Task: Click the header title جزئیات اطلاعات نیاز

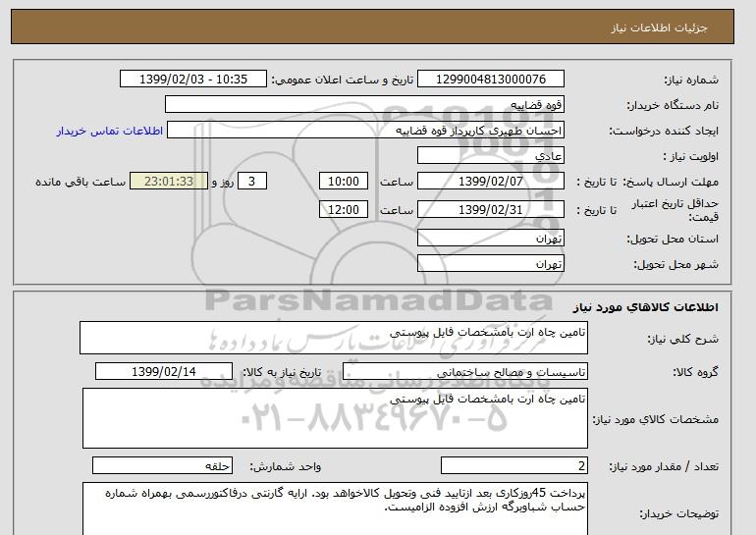Action: (659, 27)
